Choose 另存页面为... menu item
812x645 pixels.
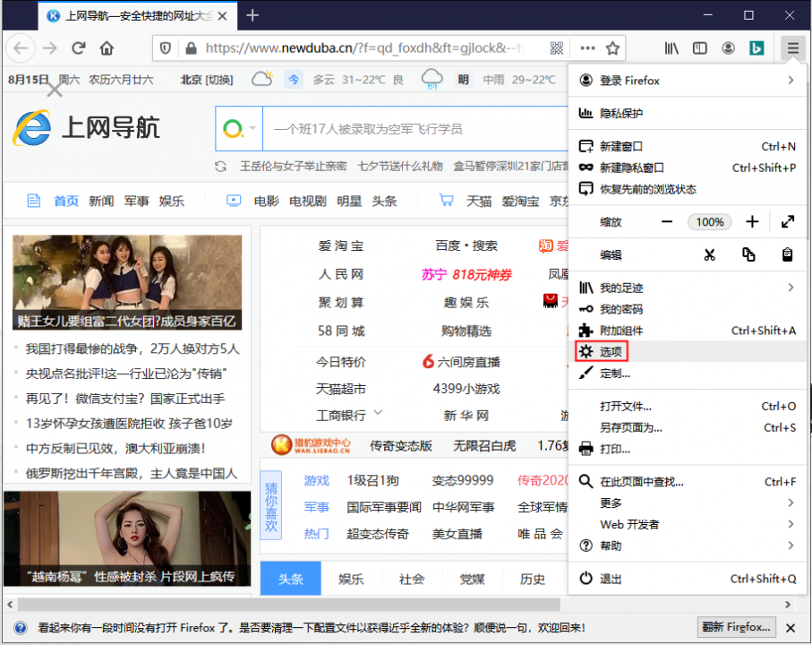[x=688, y=427]
